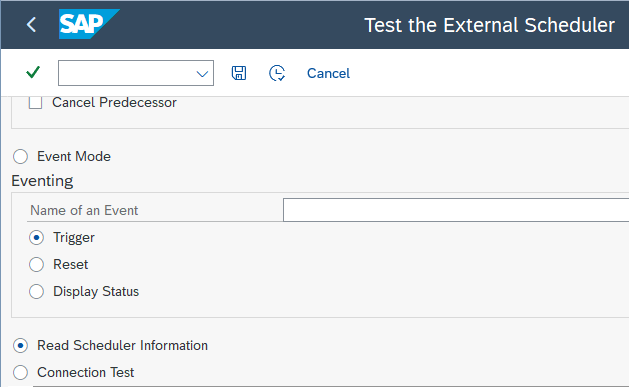Run the clock-and-check execute icon
The image size is (629, 387).
(277, 73)
